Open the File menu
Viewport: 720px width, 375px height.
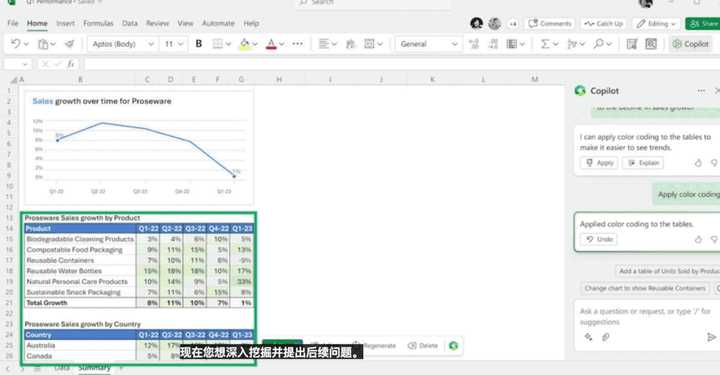coord(13,23)
